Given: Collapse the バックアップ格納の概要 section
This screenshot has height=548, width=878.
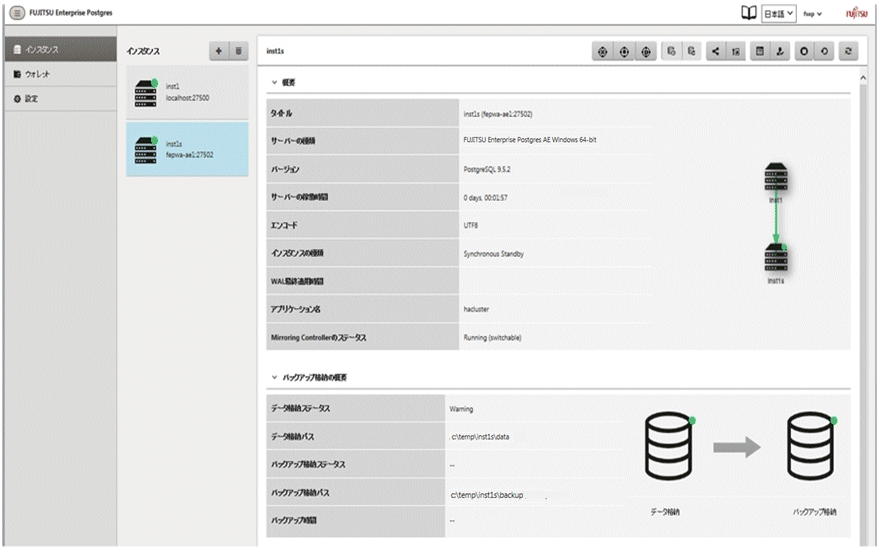Looking at the screenshot, I should pos(274,377).
